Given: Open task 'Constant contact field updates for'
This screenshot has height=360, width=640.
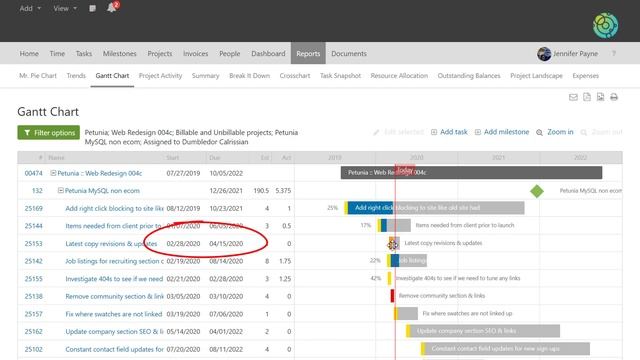Looking at the screenshot, I should point(114,349).
